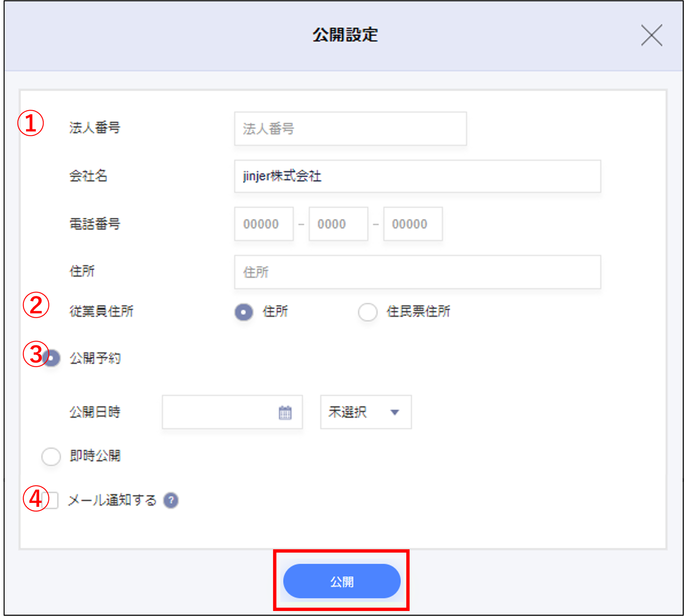Click the empty 公開日時 date field
The image size is (684, 616).
[x=220, y=412]
